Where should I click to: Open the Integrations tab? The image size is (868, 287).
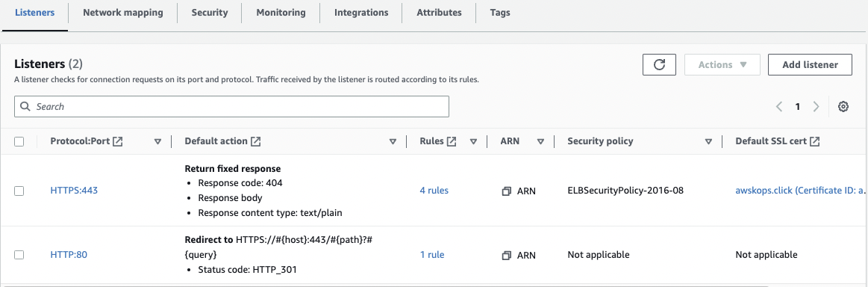click(x=361, y=12)
